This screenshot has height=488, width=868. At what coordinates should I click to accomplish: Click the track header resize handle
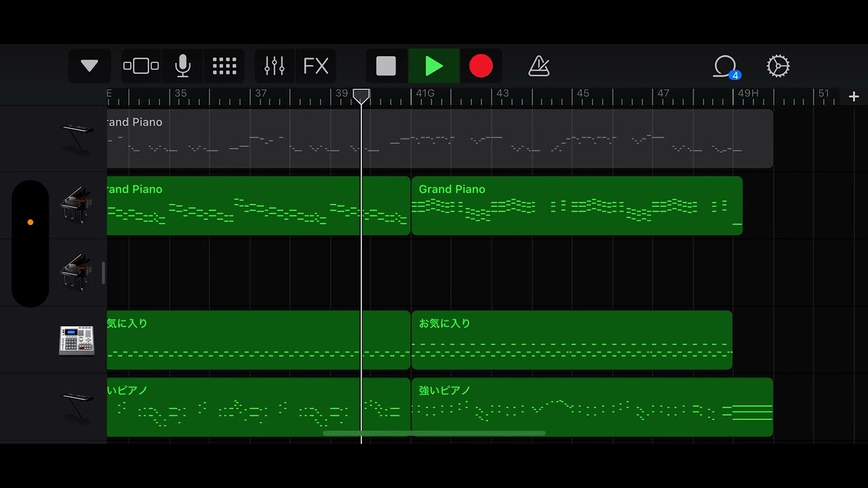point(103,272)
